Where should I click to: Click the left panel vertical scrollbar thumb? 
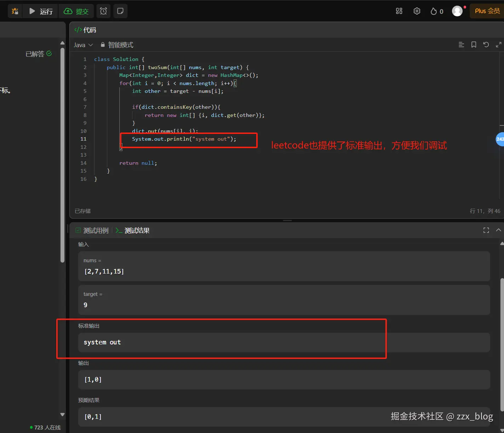pos(63,155)
